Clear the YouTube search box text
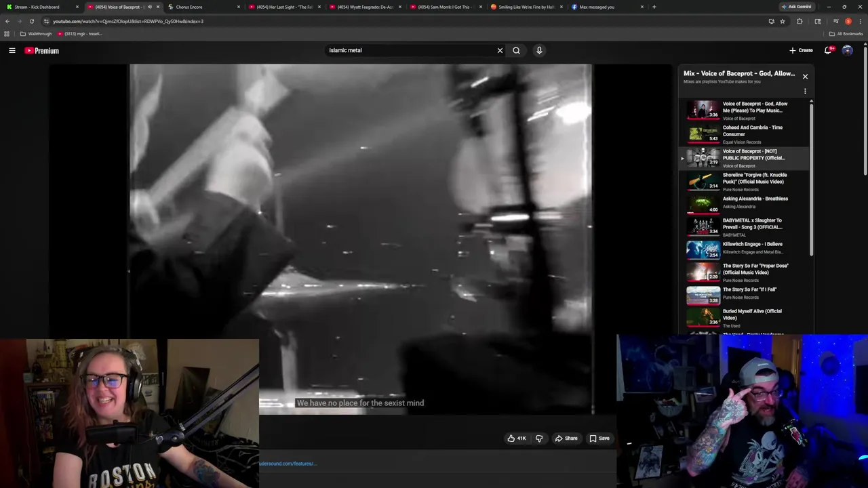The height and width of the screenshot is (488, 868). [x=500, y=50]
